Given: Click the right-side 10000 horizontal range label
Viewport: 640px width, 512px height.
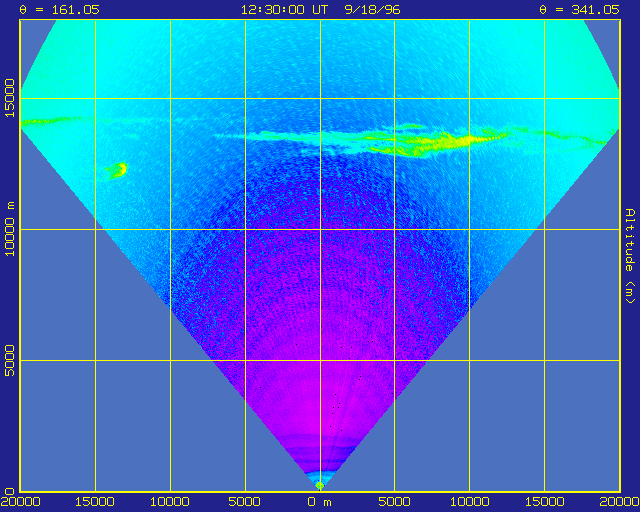Looking at the screenshot, I should pos(469,502).
